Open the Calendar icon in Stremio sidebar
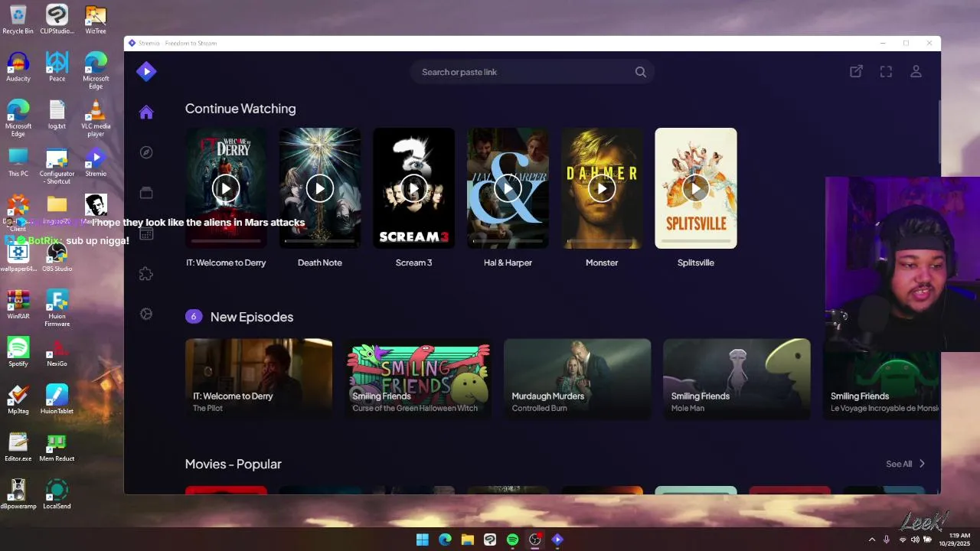The height and width of the screenshot is (551, 980). 146,233
